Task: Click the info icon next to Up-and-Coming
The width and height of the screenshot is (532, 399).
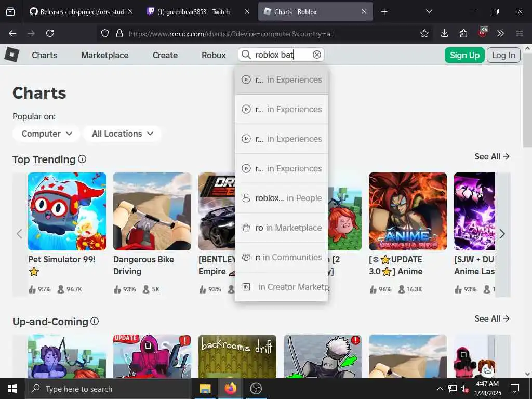Action: pos(95,321)
